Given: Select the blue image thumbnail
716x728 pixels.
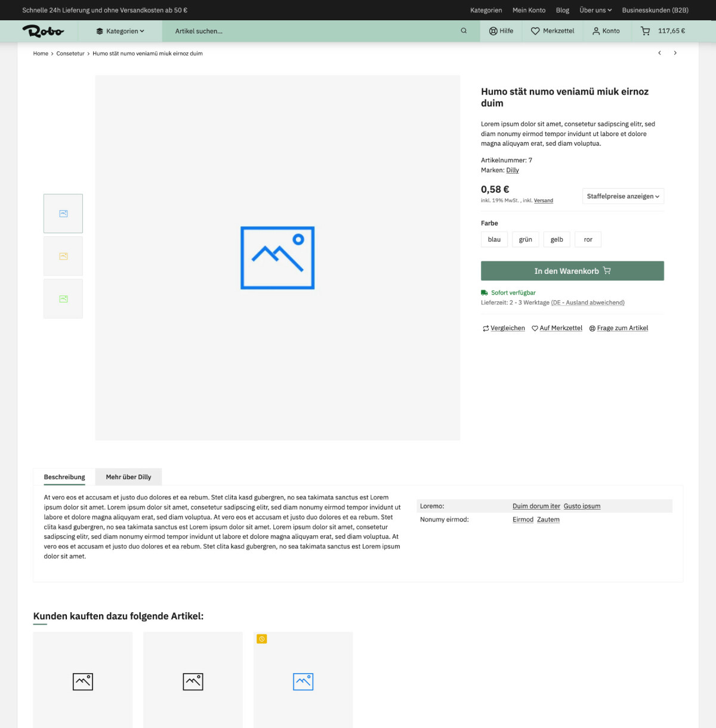Looking at the screenshot, I should 63,213.
